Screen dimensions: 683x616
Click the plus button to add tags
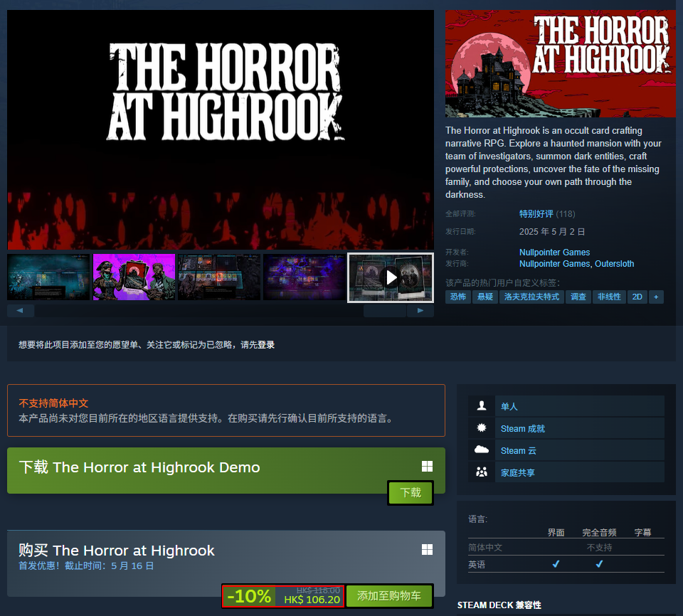pyautogui.click(x=656, y=297)
